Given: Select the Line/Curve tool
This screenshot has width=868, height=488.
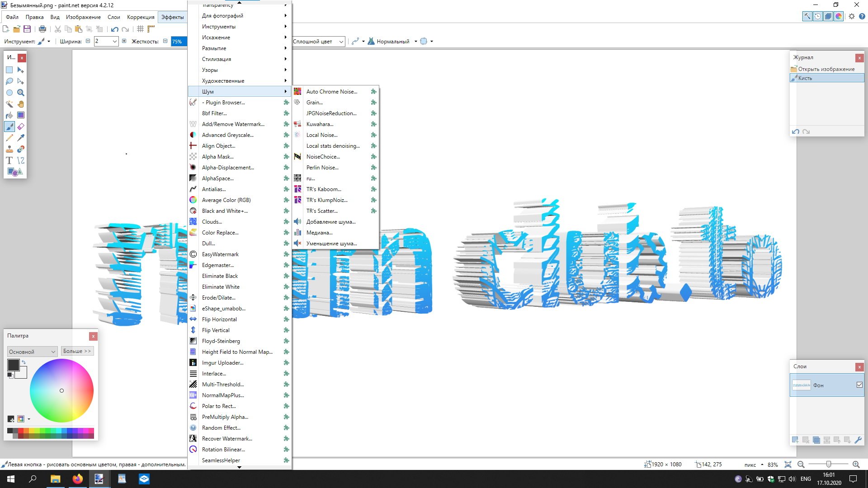Looking at the screenshot, I should tap(21, 160).
